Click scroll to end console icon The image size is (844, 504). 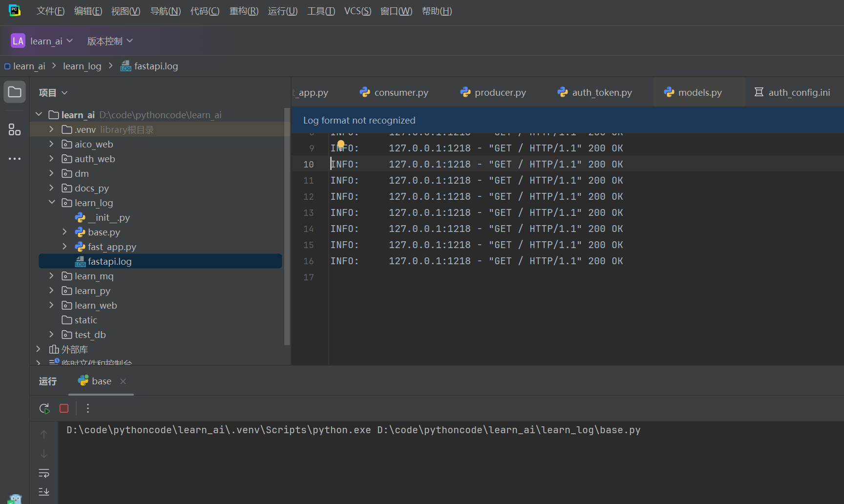tap(44, 491)
